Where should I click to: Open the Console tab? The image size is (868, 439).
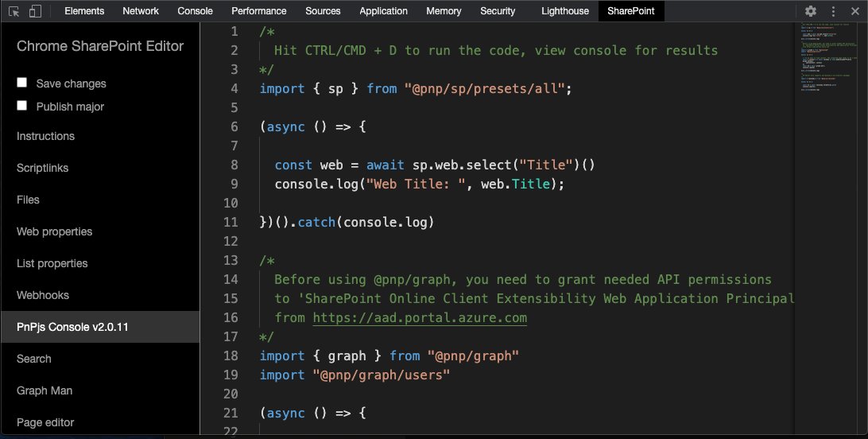(195, 11)
